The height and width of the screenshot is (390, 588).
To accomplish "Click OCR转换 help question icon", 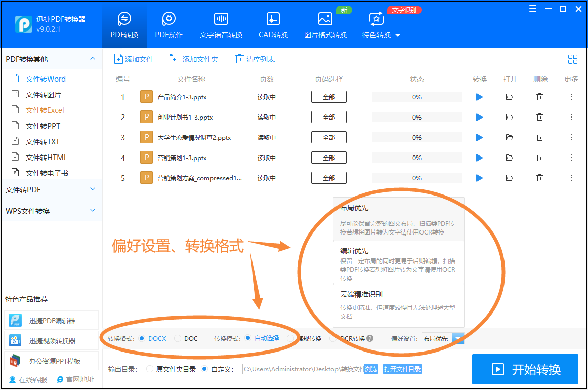I will [x=370, y=338].
